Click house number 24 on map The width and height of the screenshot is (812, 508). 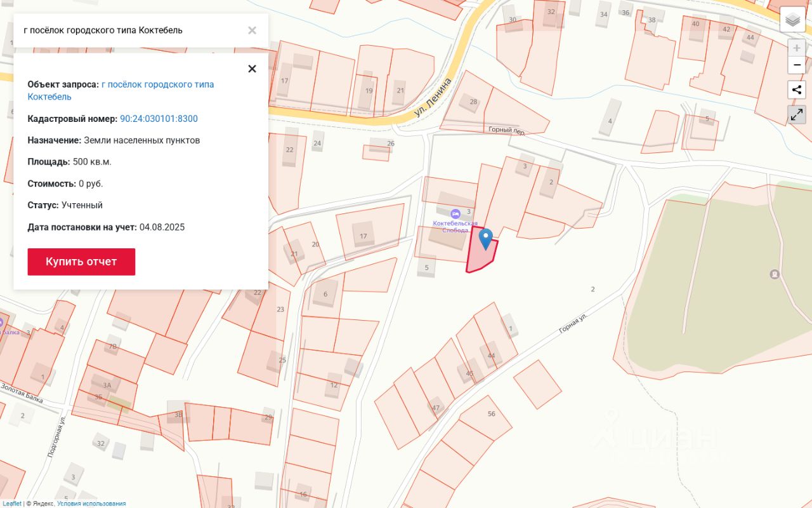[x=317, y=143]
